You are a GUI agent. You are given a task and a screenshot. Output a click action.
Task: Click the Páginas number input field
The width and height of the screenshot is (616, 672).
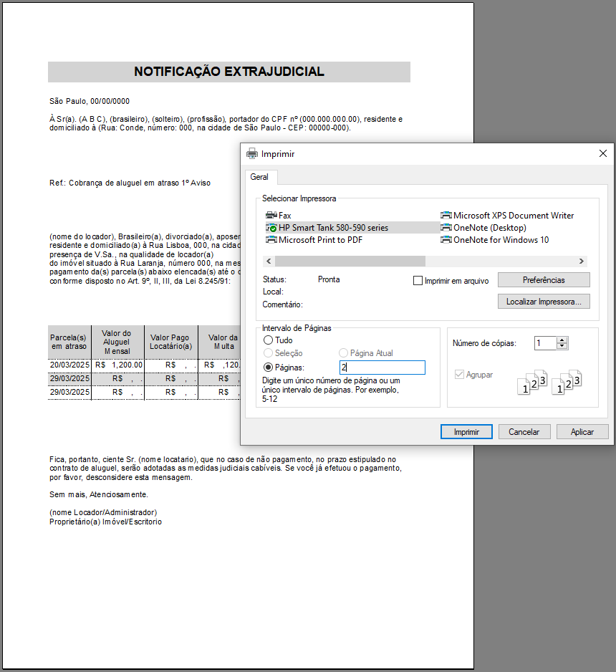(382, 368)
